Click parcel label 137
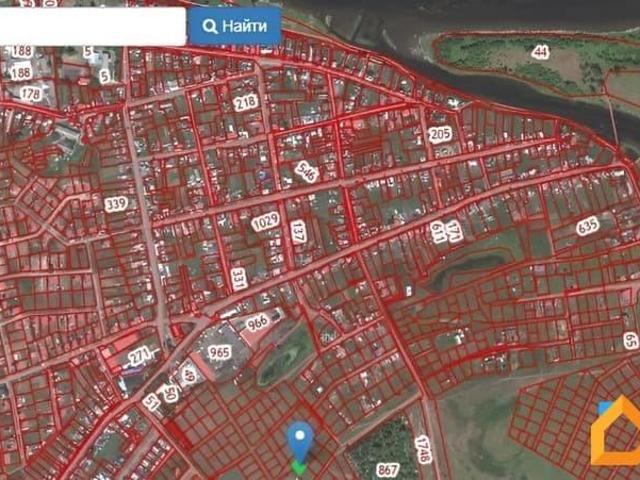The height and width of the screenshot is (480, 640). pyautogui.click(x=298, y=232)
